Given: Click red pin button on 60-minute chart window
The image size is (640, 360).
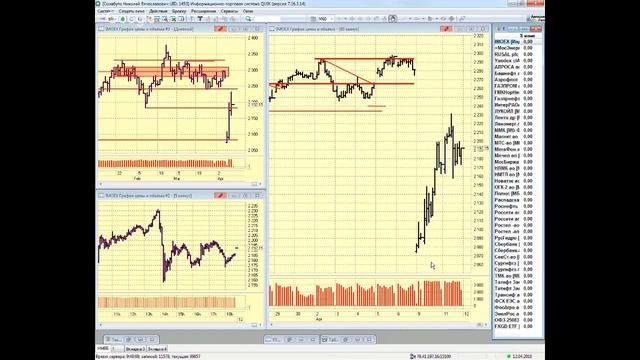Looking at the screenshot, I should (x=446, y=29).
